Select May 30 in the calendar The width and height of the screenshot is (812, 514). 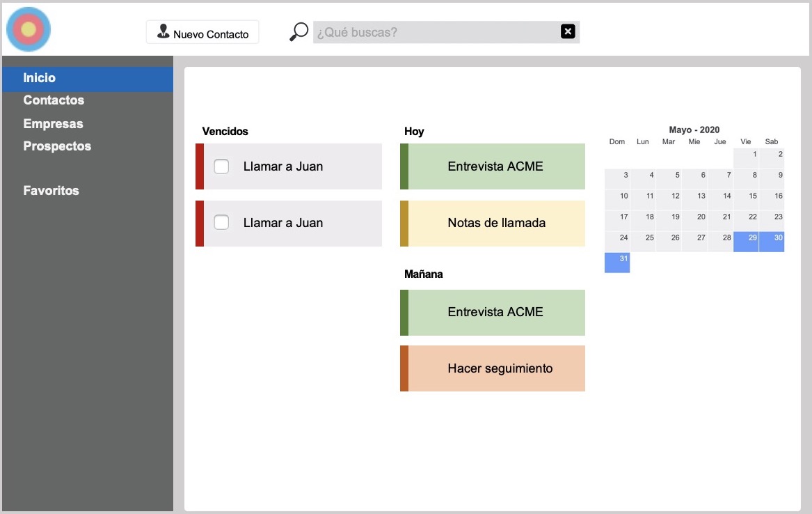coord(772,242)
